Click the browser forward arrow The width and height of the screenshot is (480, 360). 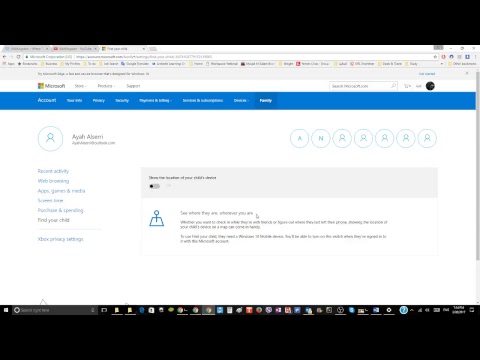coord(12,57)
